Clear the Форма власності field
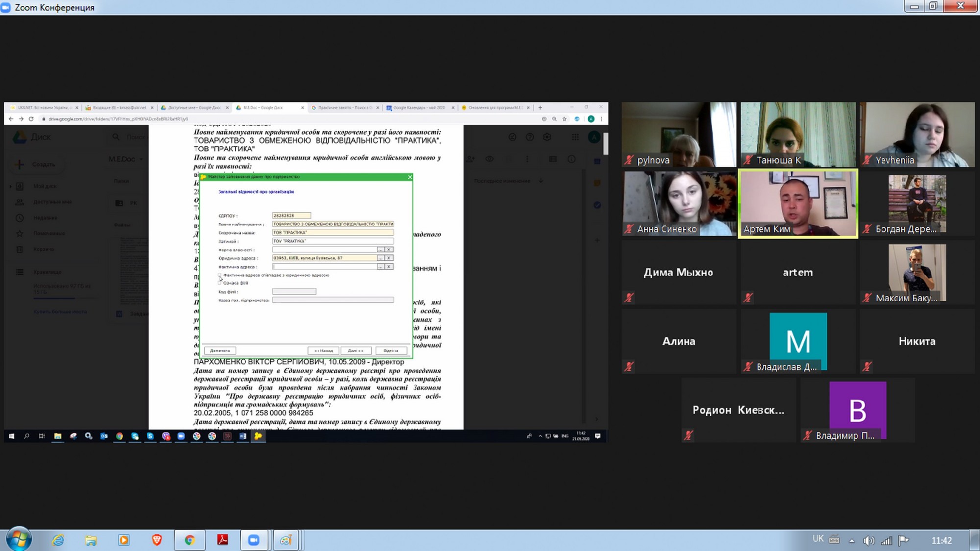This screenshot has height=551, width=980. (389, 250)
